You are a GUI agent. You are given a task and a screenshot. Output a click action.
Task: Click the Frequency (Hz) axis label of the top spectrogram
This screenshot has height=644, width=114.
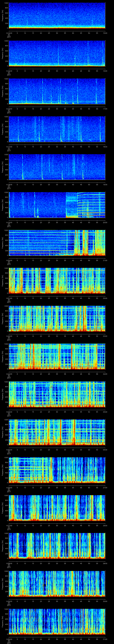click(3, 16)
